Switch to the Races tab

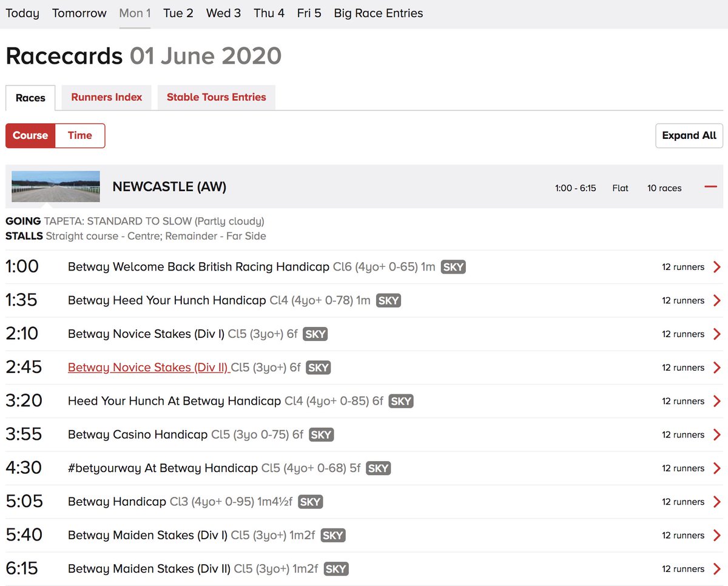[30, 98]
